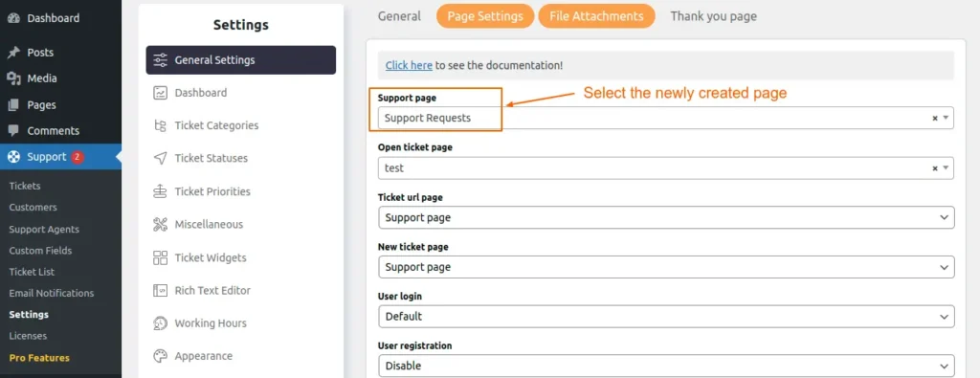Click the Ticket Priorities icon
980x378 pixels.
click(161, 191)
